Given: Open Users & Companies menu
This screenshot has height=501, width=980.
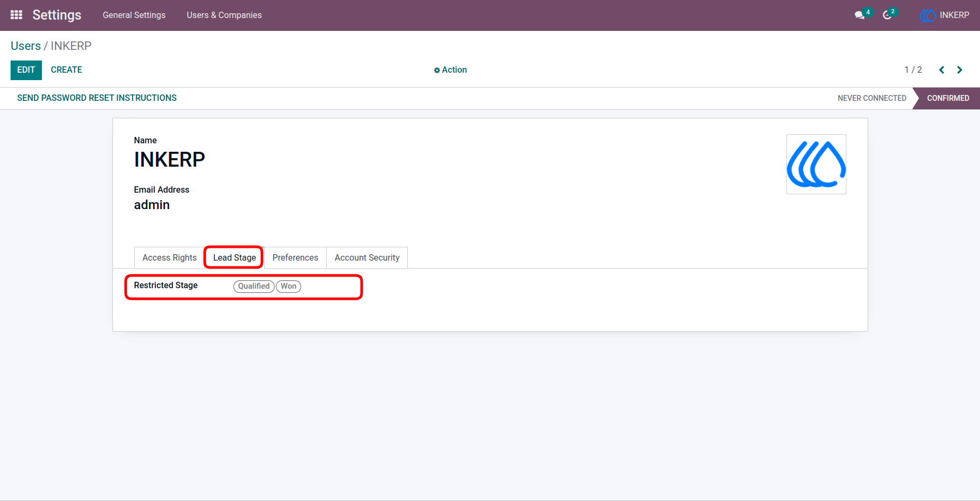Looking at the screenshot, I should coord(224,15).
